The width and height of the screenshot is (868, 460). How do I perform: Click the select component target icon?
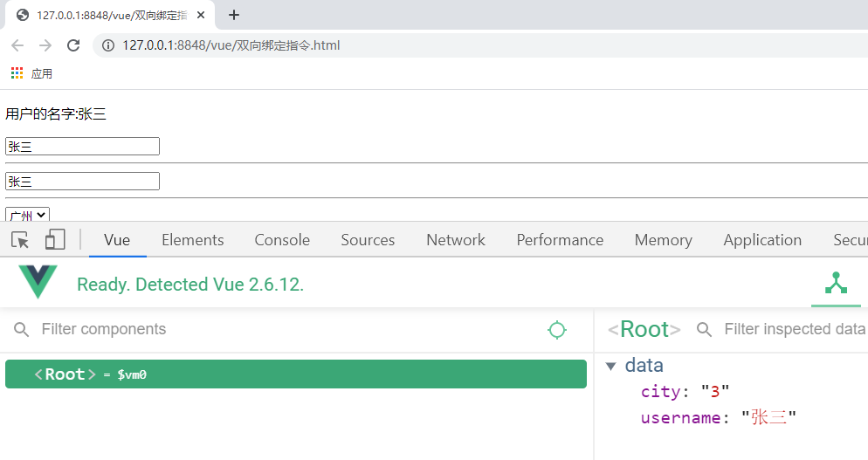(557, 330)
